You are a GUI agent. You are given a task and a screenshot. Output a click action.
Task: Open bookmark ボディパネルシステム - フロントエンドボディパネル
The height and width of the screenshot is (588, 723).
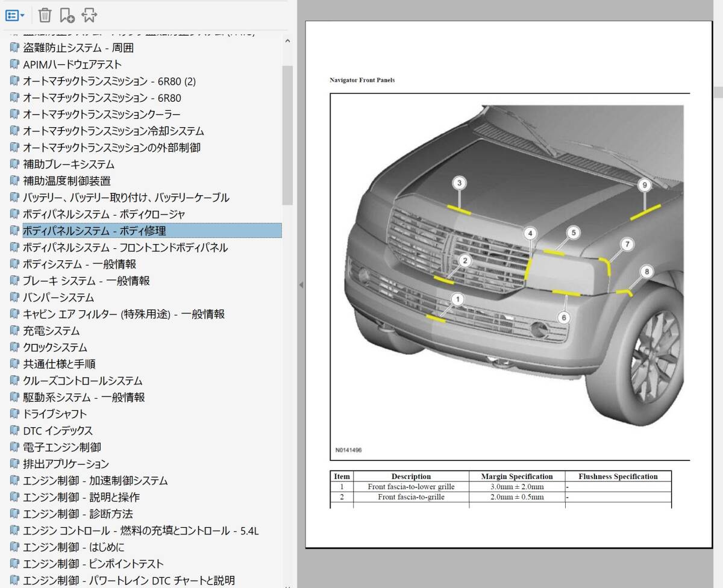point(125,248)
